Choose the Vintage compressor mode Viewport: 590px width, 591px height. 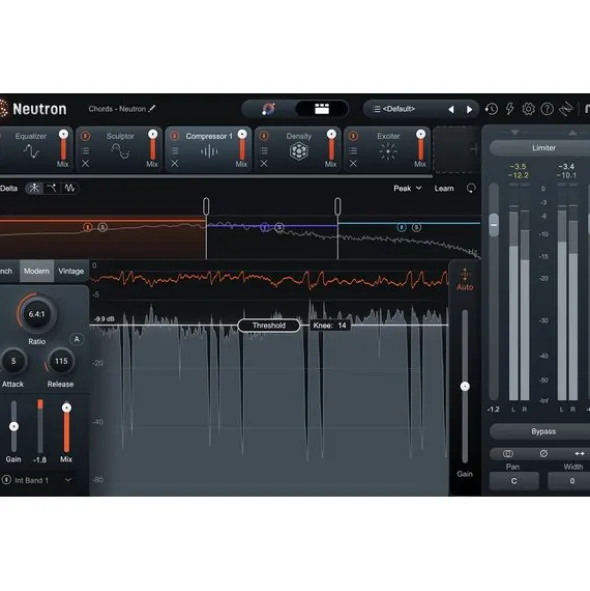tap(71, 271)
